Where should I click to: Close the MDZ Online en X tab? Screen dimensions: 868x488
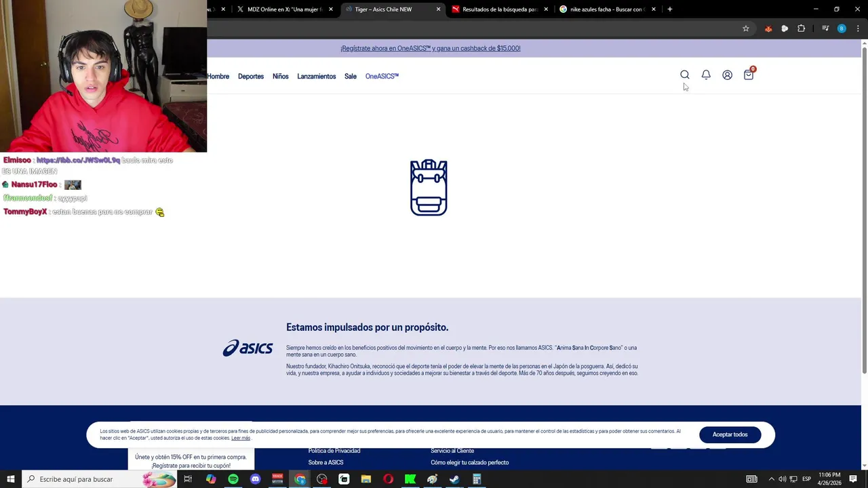331,9
